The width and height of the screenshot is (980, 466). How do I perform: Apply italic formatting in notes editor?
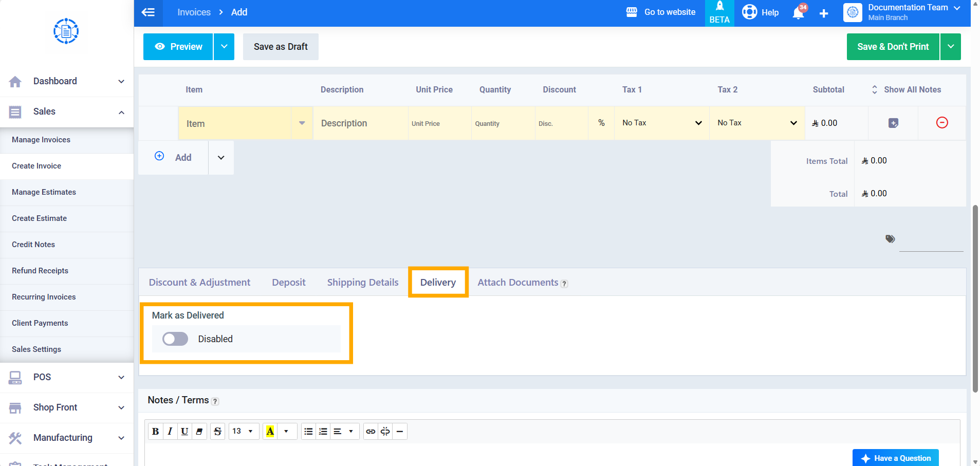pyautogui.click(x=170, y=432)
